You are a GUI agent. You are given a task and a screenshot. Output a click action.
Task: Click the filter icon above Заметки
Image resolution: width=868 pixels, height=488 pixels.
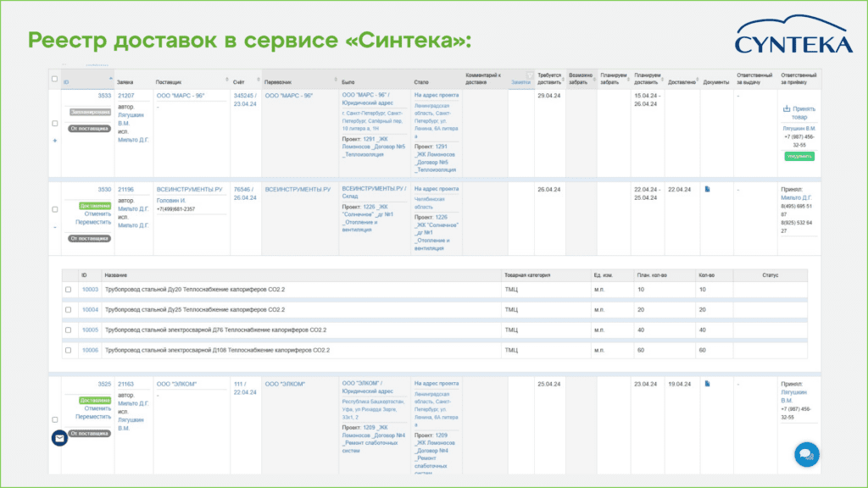tap(530, 75)
